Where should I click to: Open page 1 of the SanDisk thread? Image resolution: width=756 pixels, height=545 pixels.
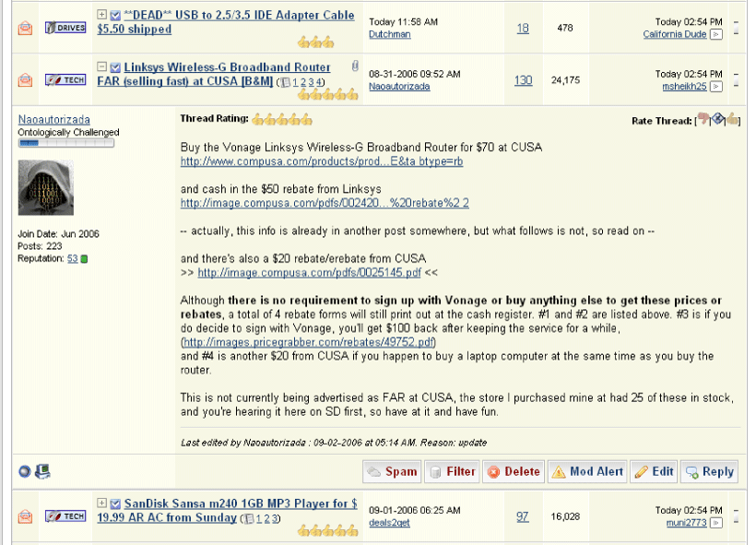pos(258,519)
